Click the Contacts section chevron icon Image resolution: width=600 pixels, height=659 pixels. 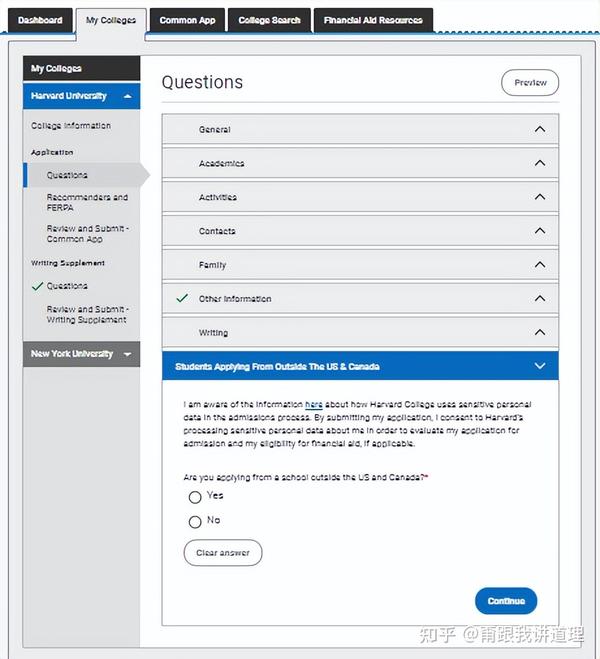(540, 231)
